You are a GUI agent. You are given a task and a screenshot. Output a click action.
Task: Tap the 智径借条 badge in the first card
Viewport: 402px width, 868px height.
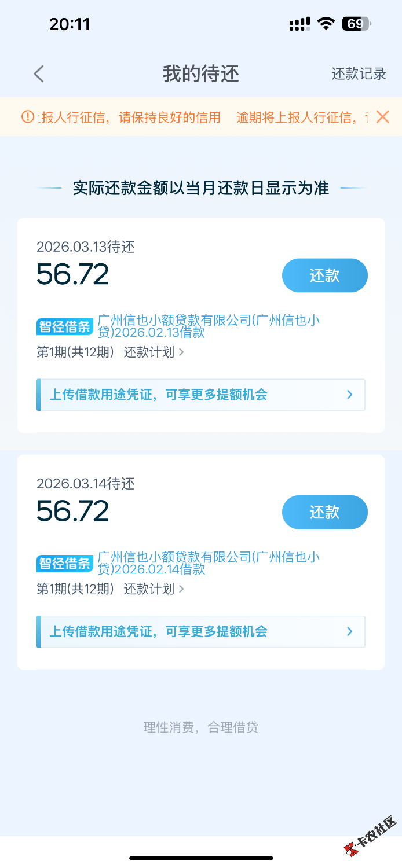pos(65,326)
